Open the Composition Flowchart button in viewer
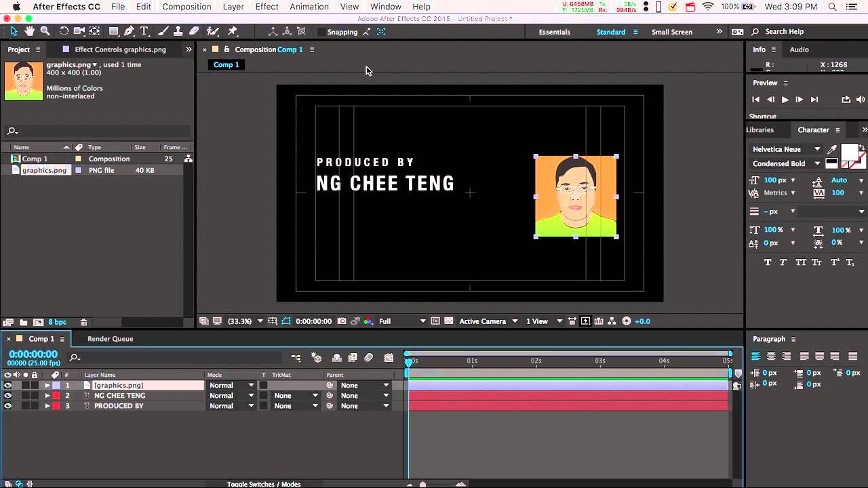Image resolution: width=868 pixels, height=488 pixels. point(612,321)
